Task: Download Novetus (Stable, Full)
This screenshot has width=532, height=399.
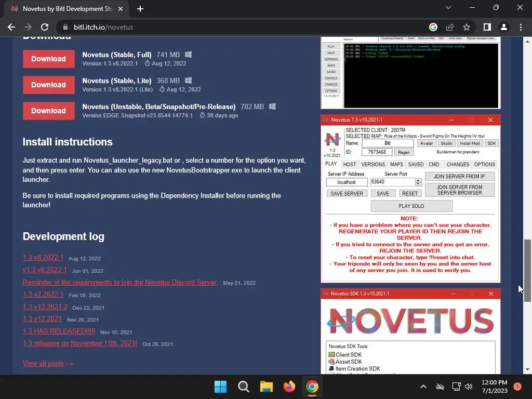Action: pyautogui.click(x=48, y=59)
